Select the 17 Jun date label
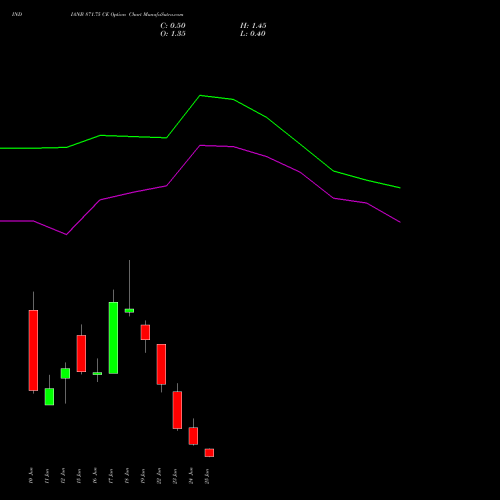The image size is (500, 500). tap(111, 476)
